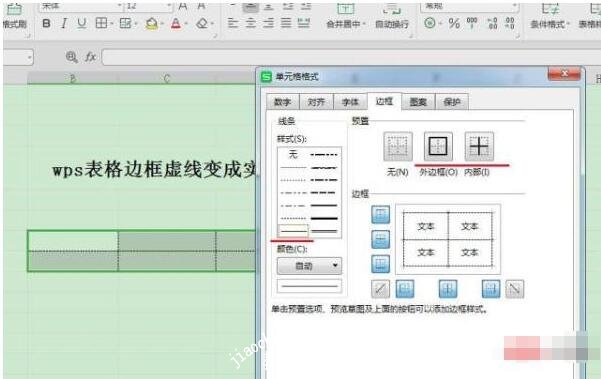
Task: Click the fill color bucket icon
Action: click(152, 24)
